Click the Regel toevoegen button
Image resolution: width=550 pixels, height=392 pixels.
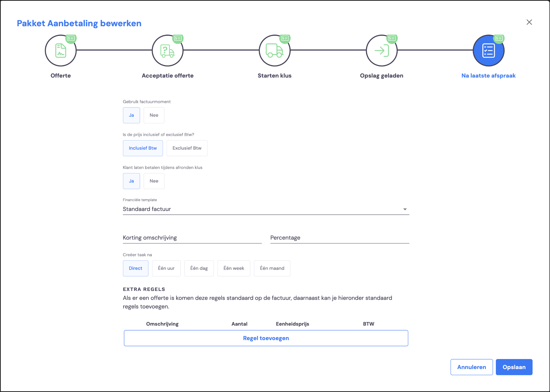coord(266,338)
